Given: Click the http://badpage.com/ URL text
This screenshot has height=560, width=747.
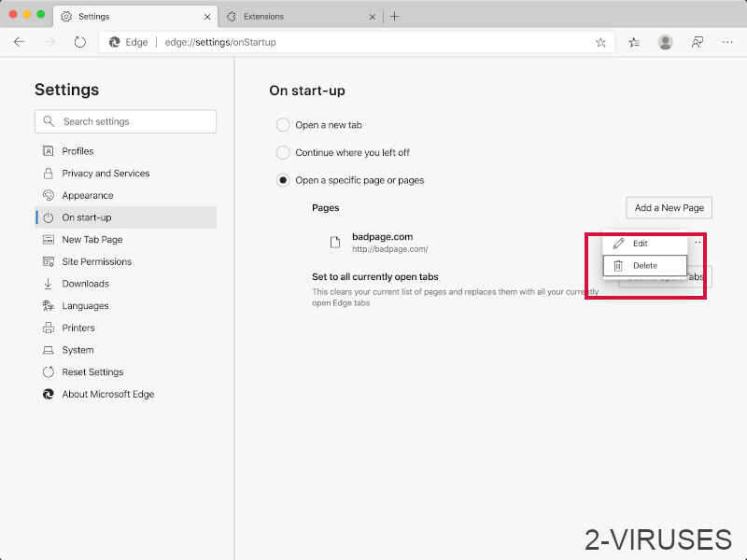Looking at the screenshot, I should click(389, 249).
